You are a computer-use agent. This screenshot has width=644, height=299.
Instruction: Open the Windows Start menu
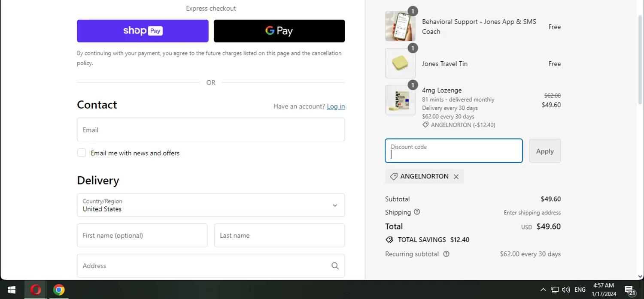tap(12, 290)
